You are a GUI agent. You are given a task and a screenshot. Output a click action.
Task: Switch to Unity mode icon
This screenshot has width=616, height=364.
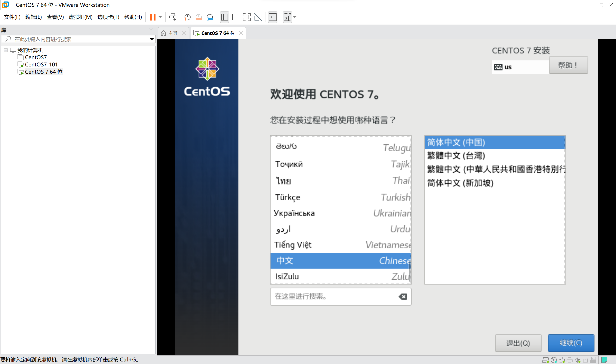(x=258, y=17)
